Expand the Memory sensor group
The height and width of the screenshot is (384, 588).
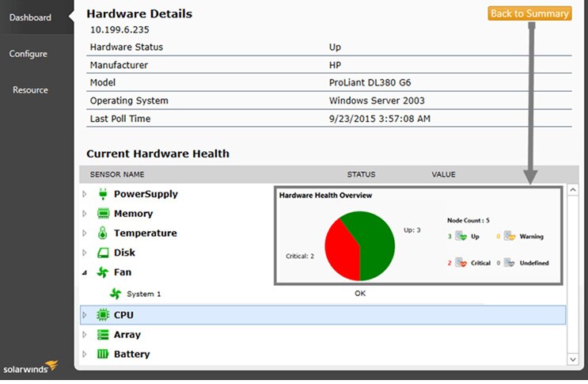pos(85,213)
